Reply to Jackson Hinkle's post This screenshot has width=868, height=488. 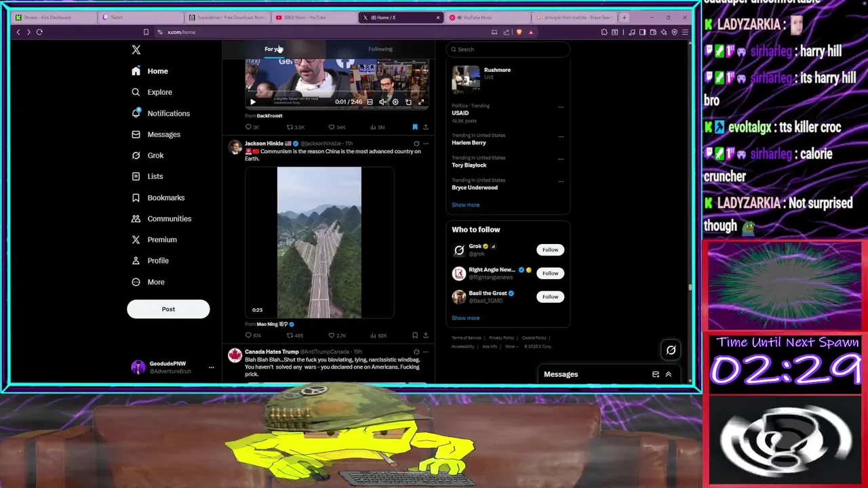(x=252, y=335)
